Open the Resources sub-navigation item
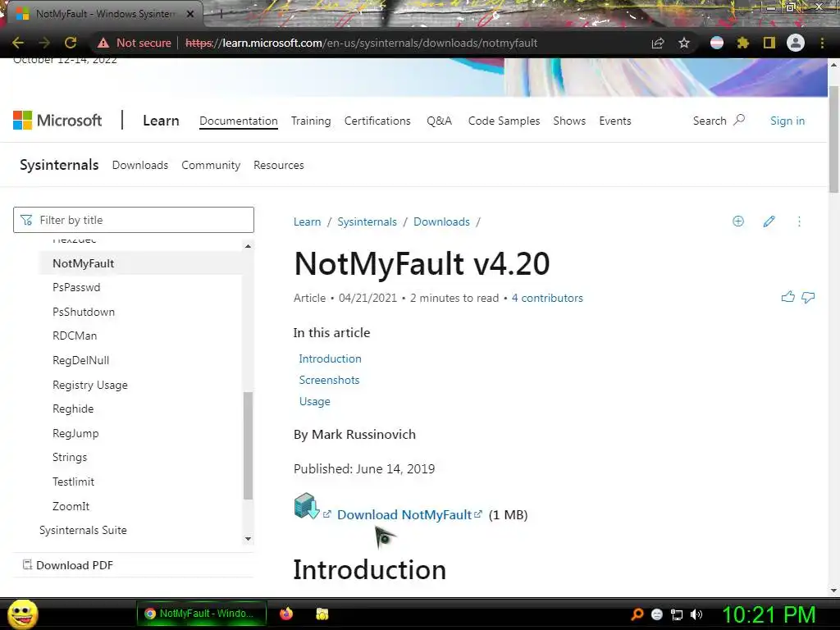The height and width of the screenshot is (630, 840). (x=279, y=165)
